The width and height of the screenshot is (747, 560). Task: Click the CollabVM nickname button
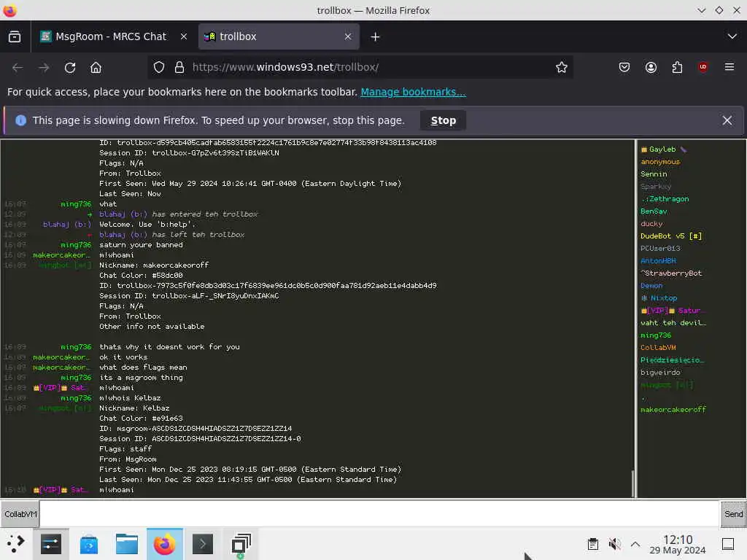[x=20, y=514]
